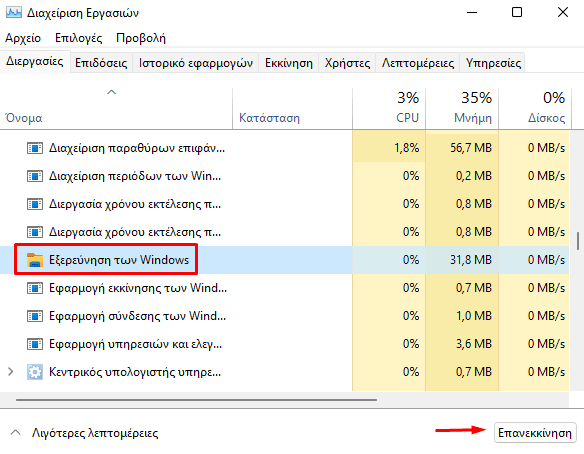Viewport: 584px width, 454px height.
Task: Open the Αρχείο menu
Action: pos(23,38)
